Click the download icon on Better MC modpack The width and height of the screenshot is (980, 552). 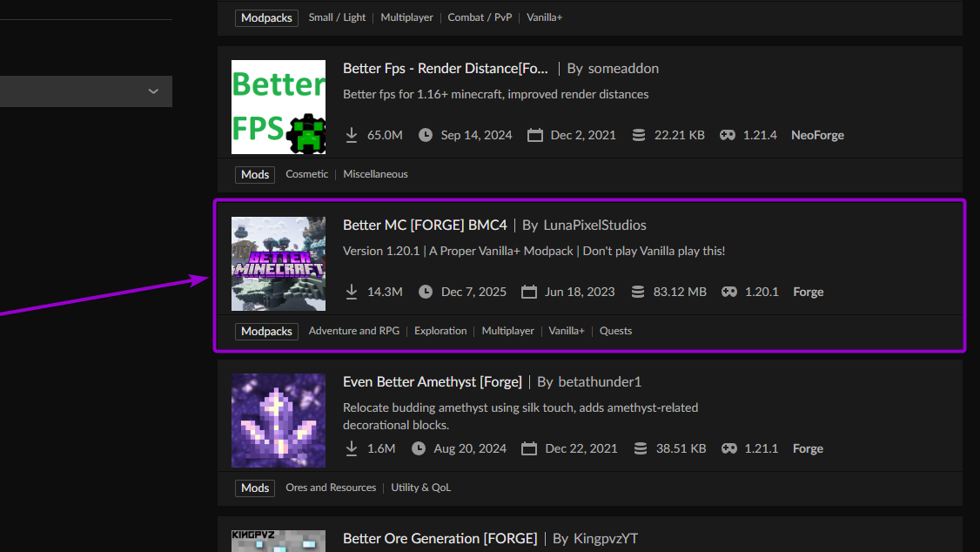[x=351, y=292]
